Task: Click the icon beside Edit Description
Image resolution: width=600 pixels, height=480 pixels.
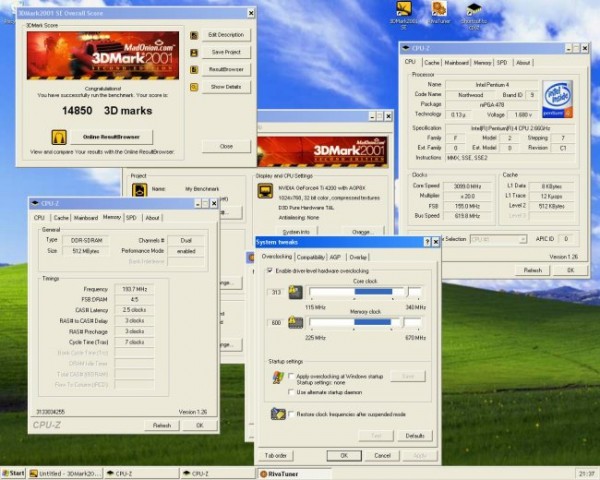Action: (194, 36)
